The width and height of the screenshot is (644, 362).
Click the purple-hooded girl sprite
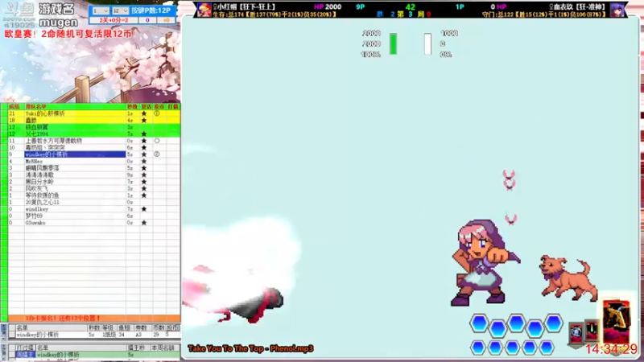485,263
